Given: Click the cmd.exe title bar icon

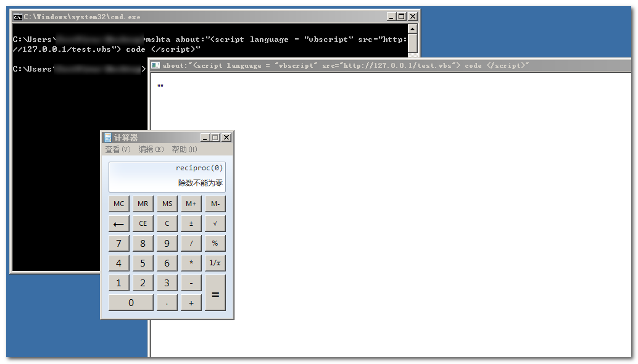Looking at the screenshot, I should click(x=17, y=17).
